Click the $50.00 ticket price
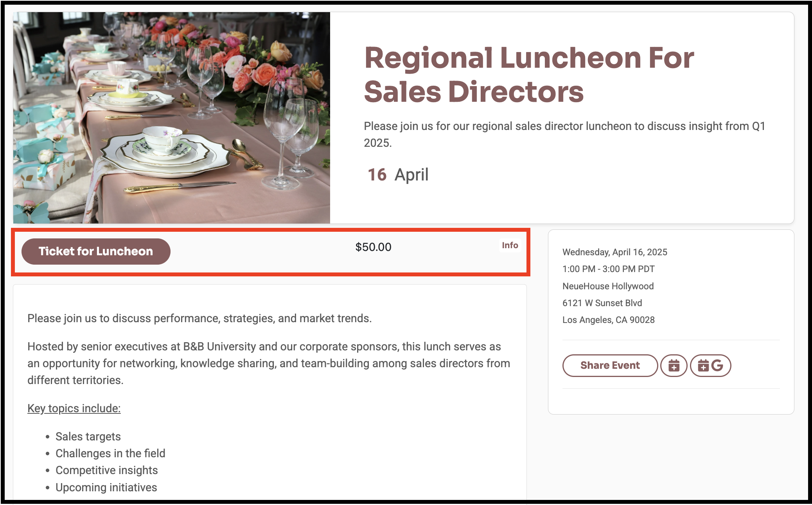812x505 pixels. coord(373,247)
